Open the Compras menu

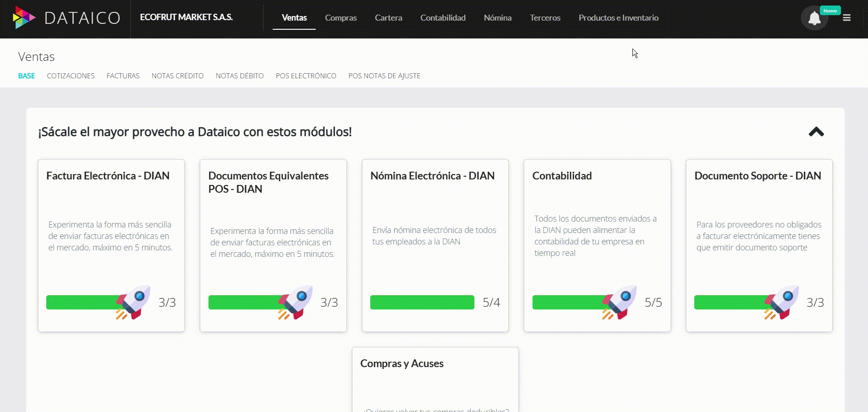click(341, 18)
